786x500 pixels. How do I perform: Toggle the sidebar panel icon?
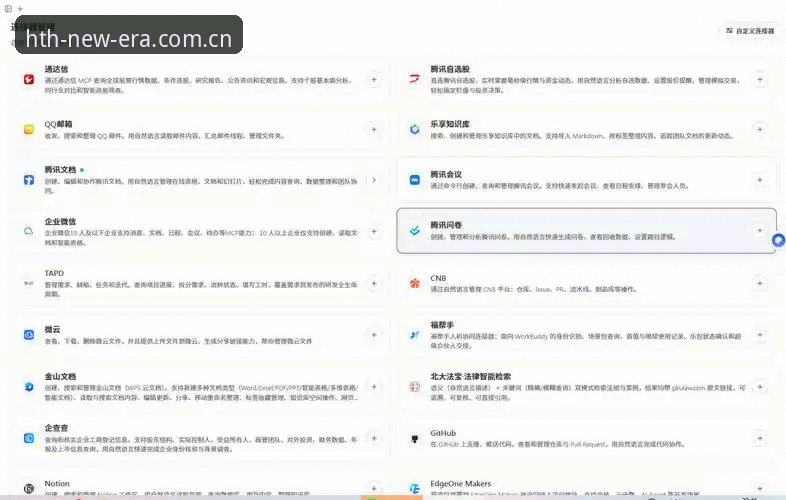[9, 9]
